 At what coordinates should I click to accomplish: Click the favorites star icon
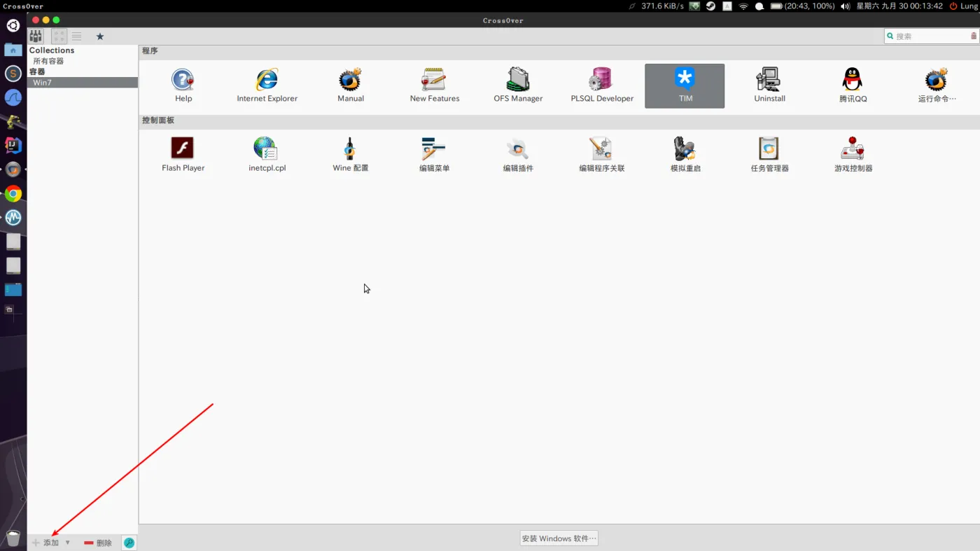click(x=100, y=36)
